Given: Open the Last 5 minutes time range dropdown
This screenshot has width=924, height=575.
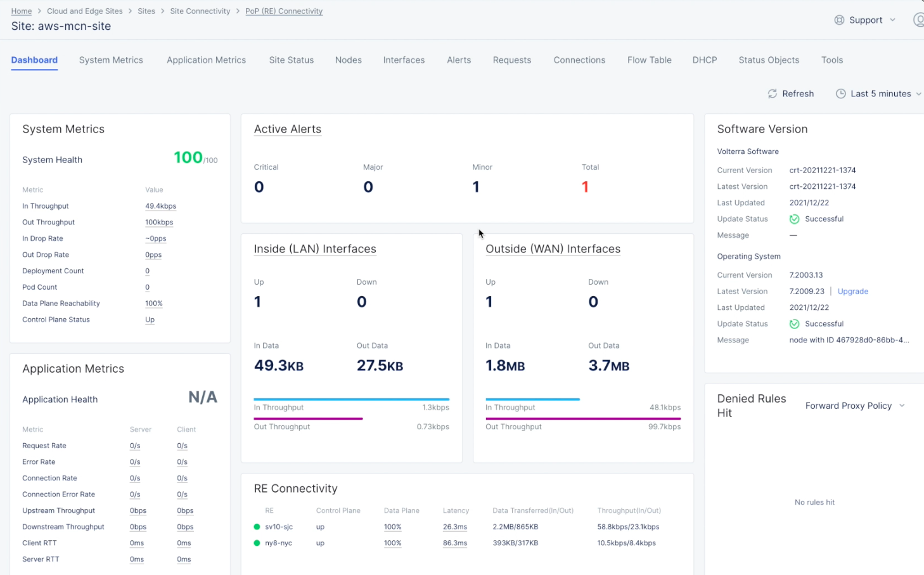Looking at the screenshot, I should point(881,93).
